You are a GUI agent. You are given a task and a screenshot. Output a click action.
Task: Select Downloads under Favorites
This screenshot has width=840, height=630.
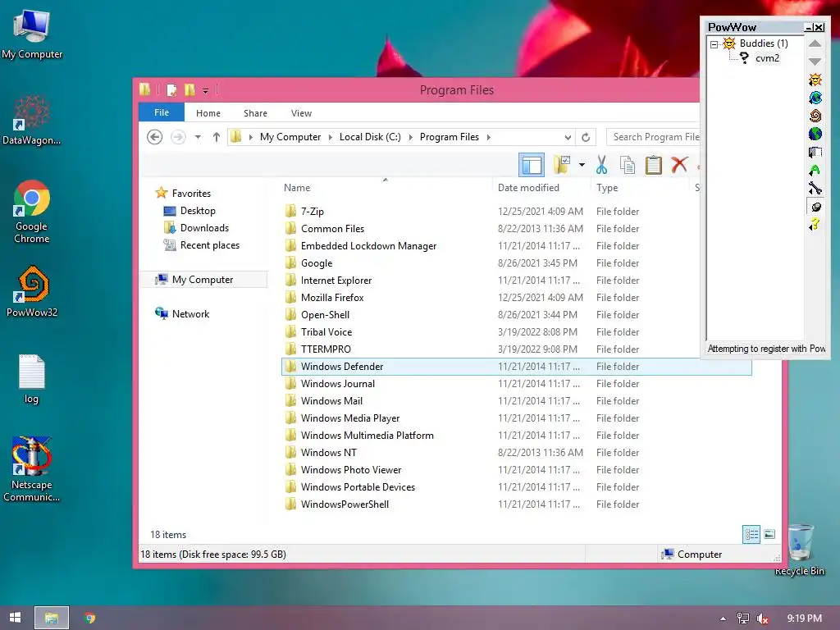[204, 228]
